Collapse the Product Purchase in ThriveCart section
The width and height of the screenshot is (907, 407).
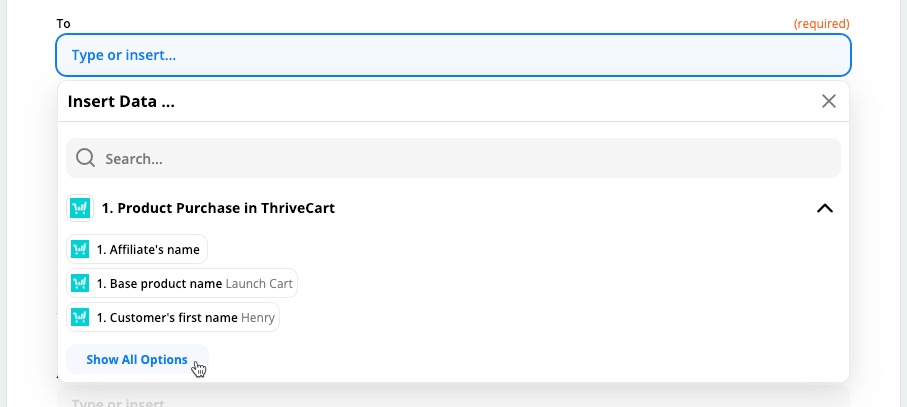[x=825, y=208]
